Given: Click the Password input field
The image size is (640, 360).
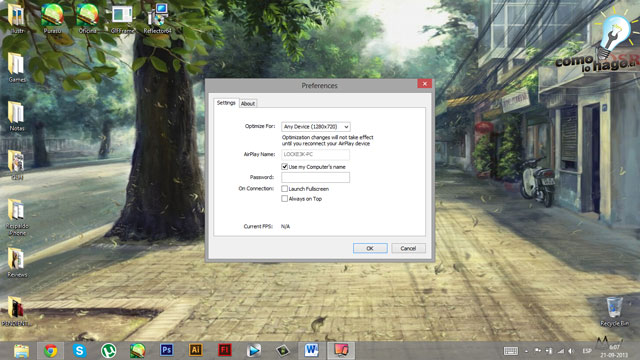Looking at the screenshot, I should (x=316, y=177).
